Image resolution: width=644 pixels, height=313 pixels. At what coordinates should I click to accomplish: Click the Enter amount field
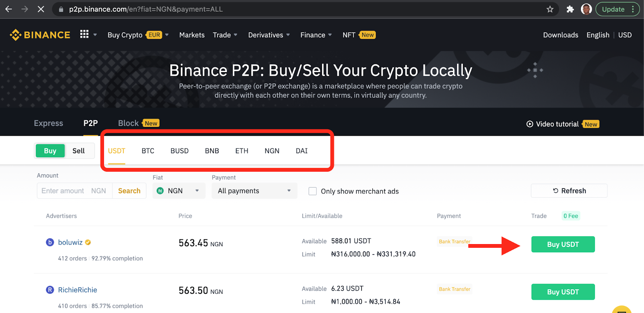tap(74, 191)
